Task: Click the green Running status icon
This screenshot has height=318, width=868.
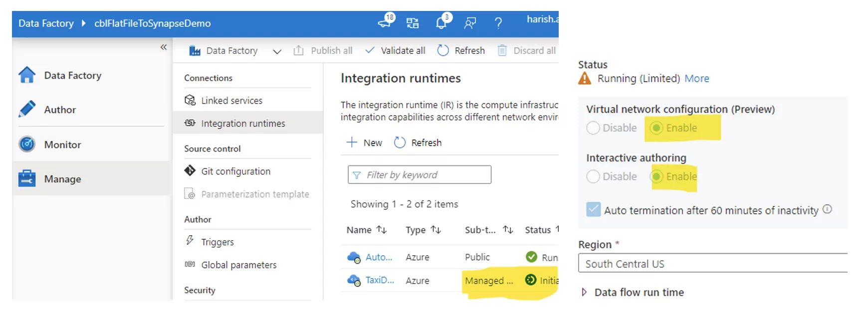Action: 531,257
